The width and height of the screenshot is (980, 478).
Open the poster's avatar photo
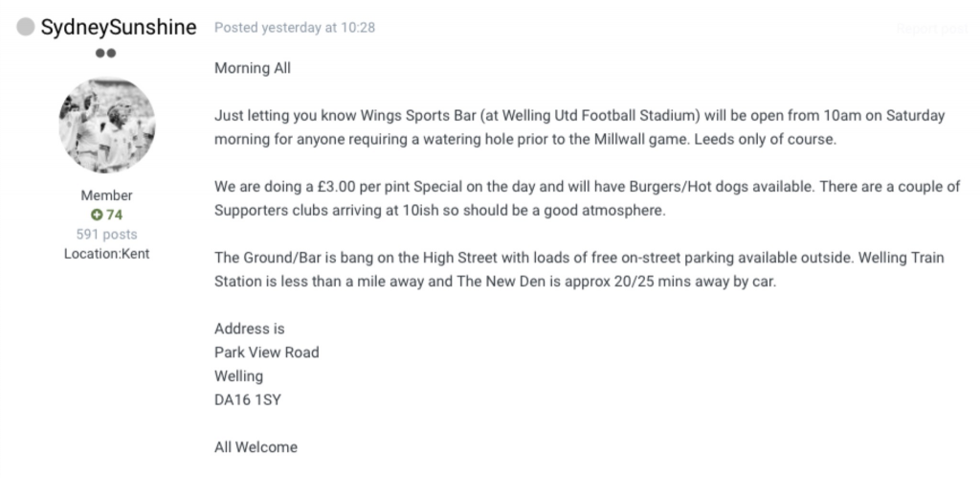(x=107, y=125)
